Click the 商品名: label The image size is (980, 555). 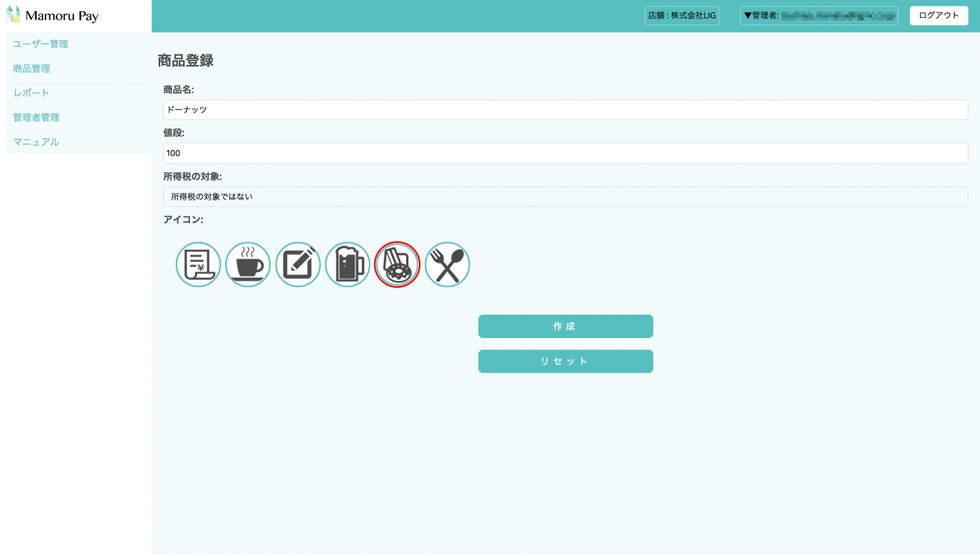click(x=179, y=90)
